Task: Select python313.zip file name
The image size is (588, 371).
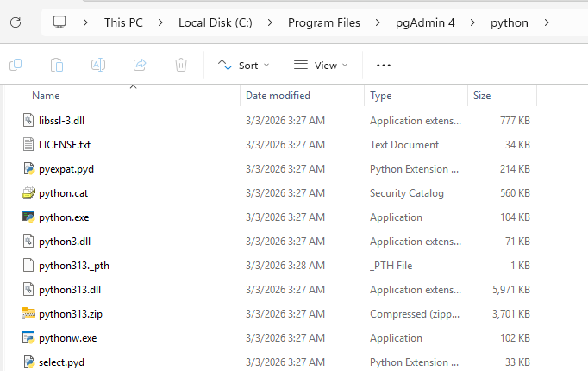Action: (x=71, y=313)
